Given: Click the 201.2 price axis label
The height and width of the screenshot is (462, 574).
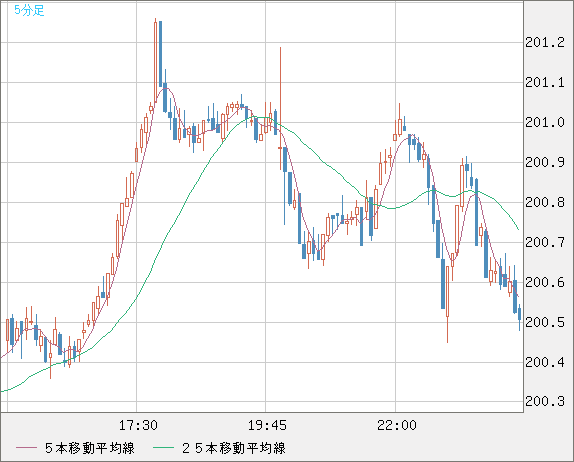Looking at the screenshot, I should click(545, 42).
